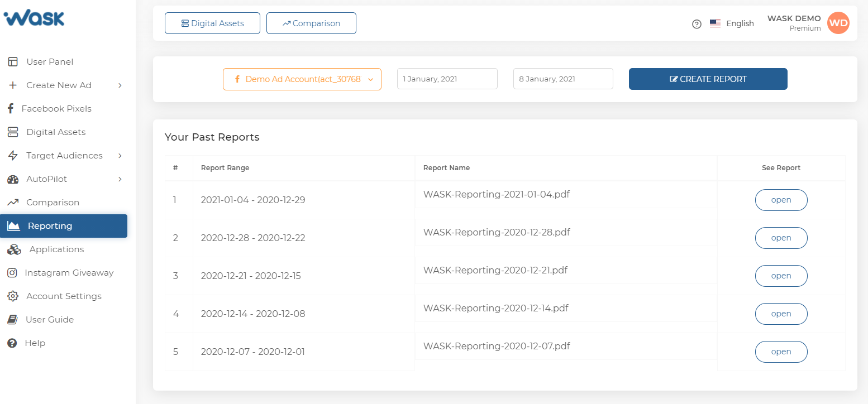Open the Applications sidebar icon
The width and height of the screenshot is (868, 404).
(13, 249)
